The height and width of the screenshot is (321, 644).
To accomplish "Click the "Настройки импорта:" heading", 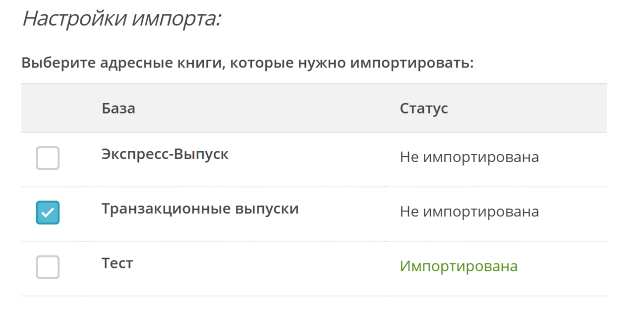I will point(121,19).
